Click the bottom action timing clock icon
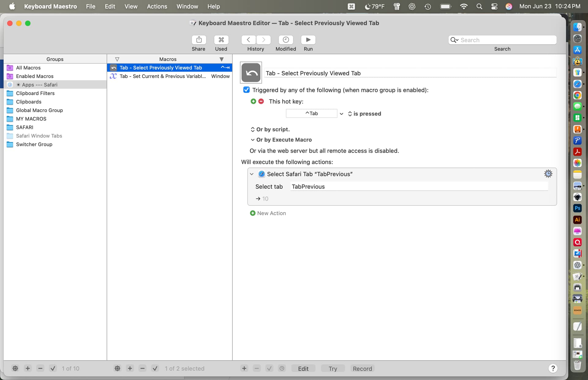The height and width of the screenshot is (380, 588). click(x=282, y=368)
